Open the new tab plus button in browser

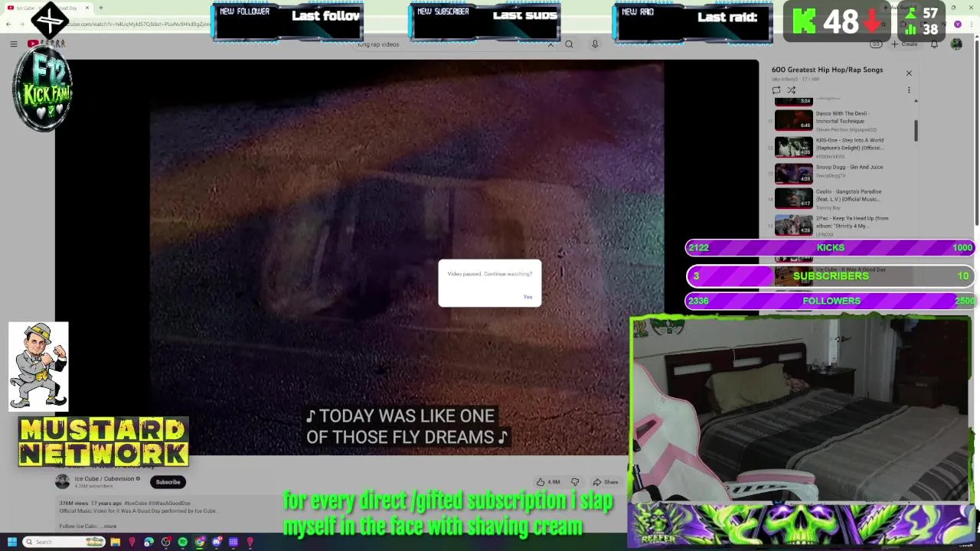pos(101,8)
